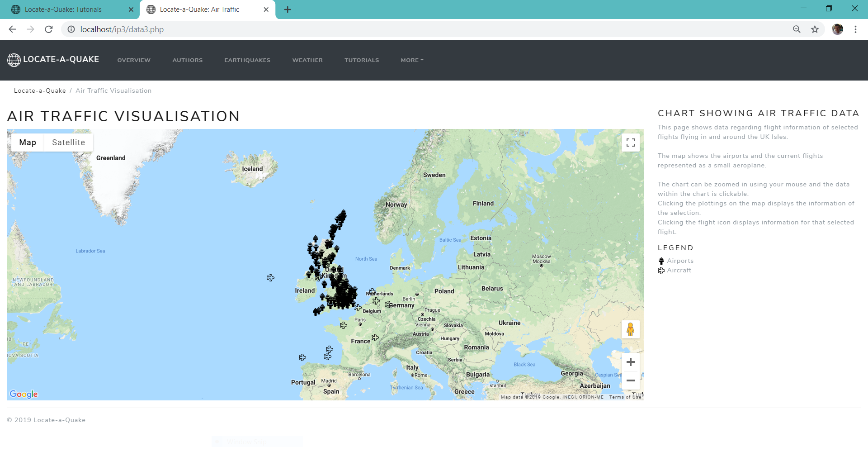Expand the MORE dropdown in navbar
The image size is (868, 466).
point(412,60)
